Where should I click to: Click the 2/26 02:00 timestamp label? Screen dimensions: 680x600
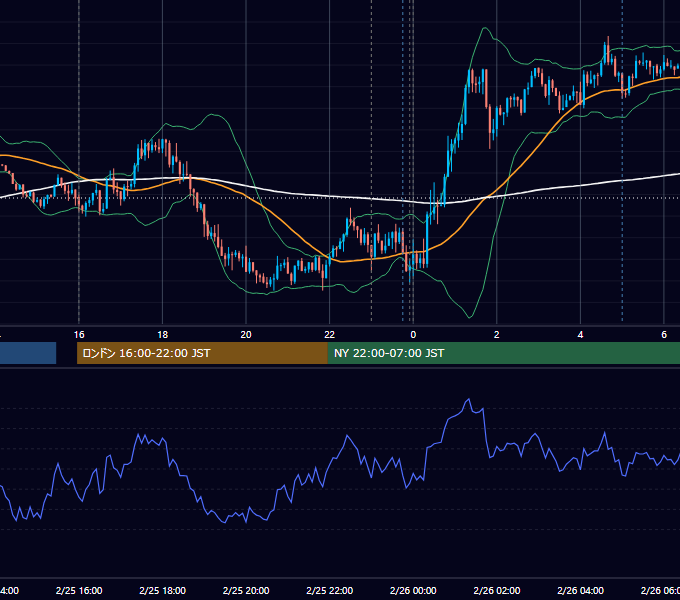pyautogui.click(x=497, y=590)
